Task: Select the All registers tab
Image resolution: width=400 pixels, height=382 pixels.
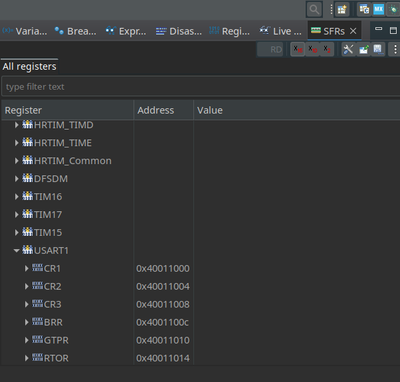Action: point(29,66)
